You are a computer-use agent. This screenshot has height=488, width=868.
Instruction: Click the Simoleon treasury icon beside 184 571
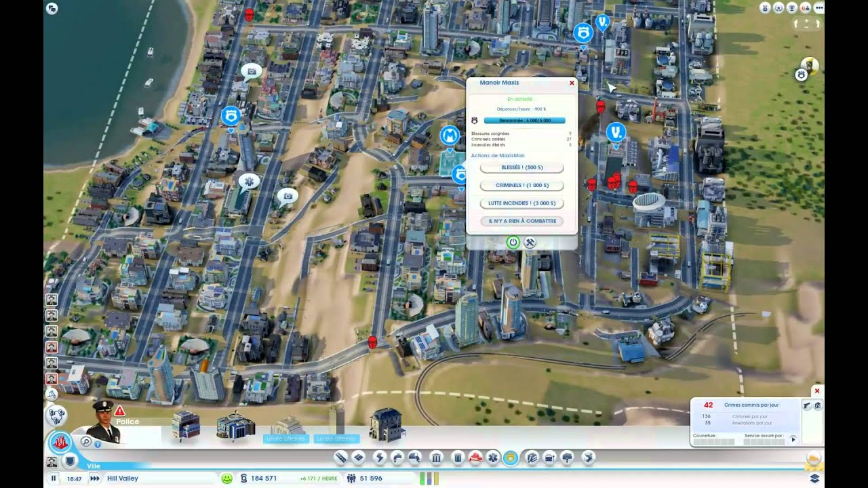pos(243,479)
